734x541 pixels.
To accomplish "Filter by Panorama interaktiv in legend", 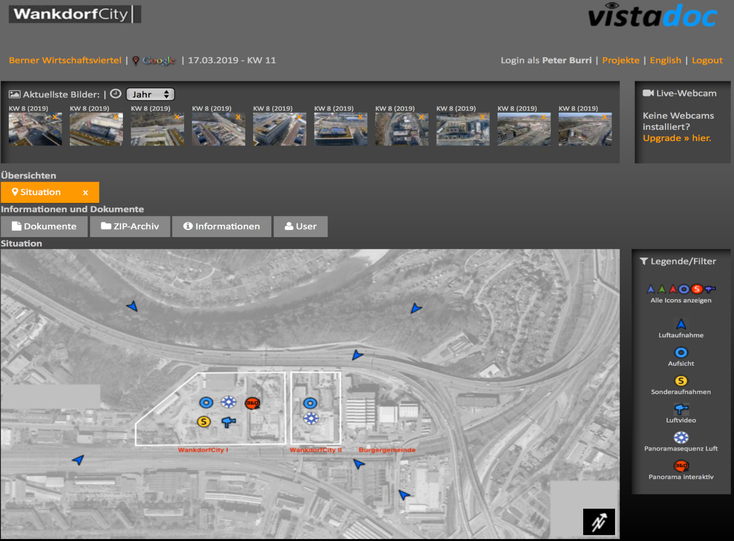I will [x=681, y=470].
